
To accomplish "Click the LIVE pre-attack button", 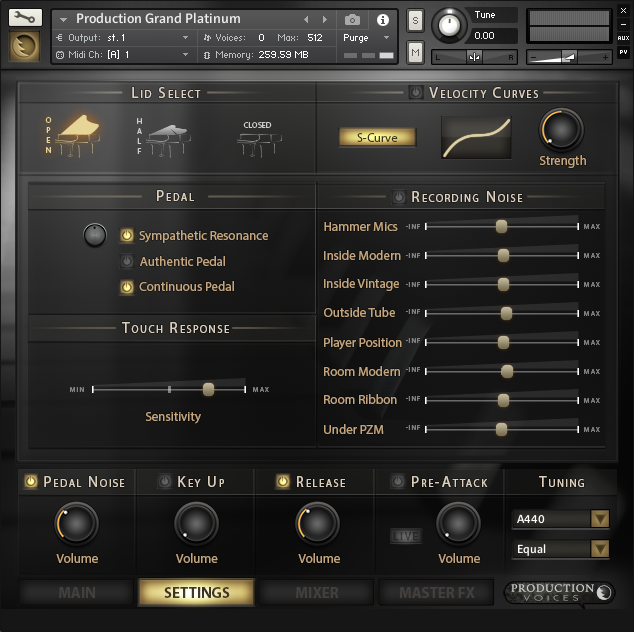I will point(406,536).
